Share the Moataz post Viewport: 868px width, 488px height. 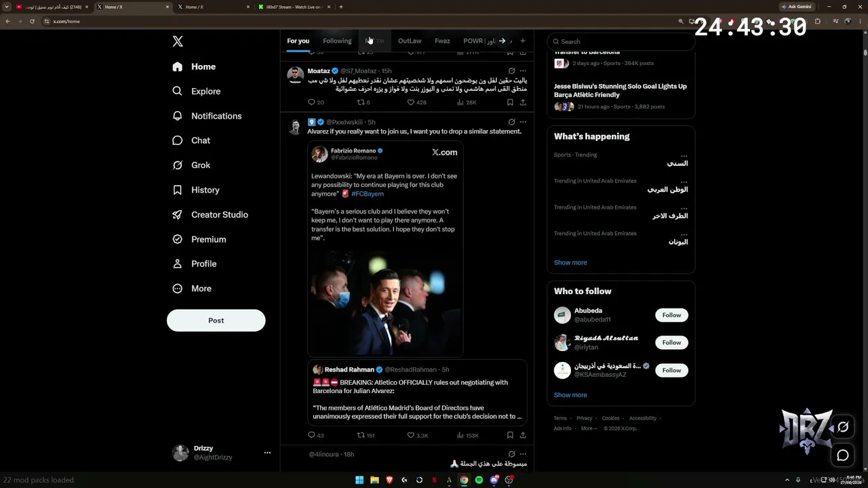coord(523,102)
